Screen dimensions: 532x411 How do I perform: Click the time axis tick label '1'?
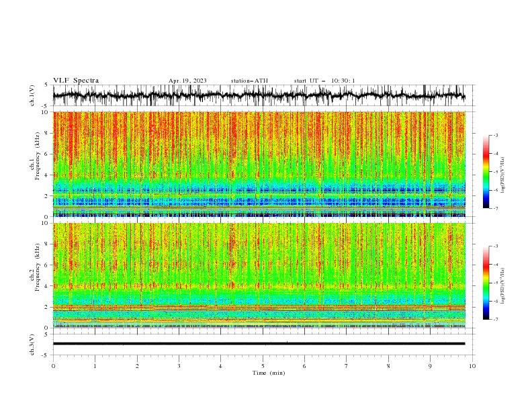pyautogui.click(x=95, y=366)
